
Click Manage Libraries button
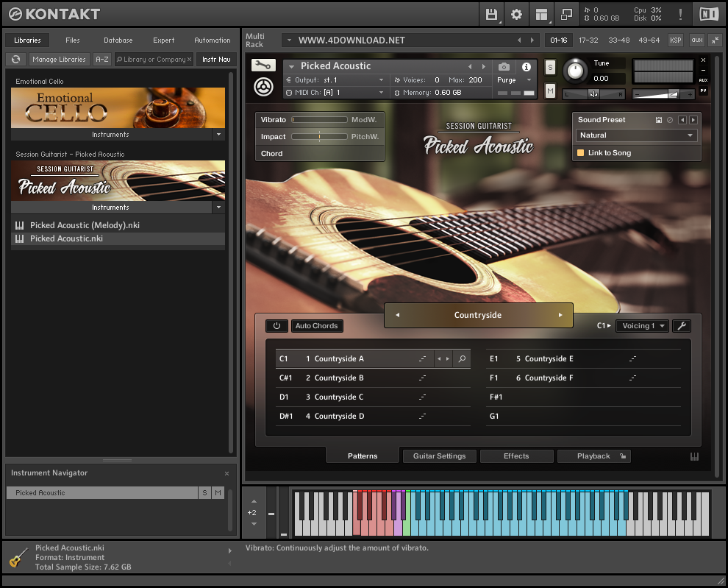59,59
